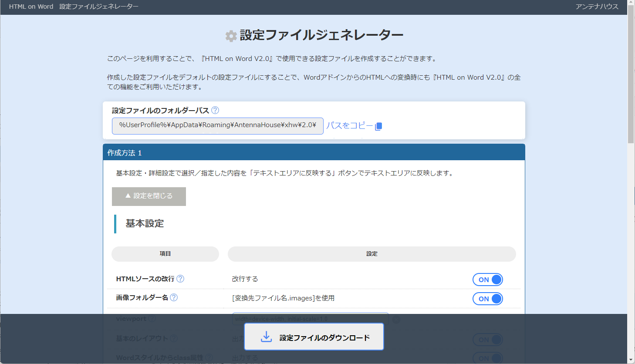
Task: Click the scrollbar up arrow
Action: [x=631, y=3]
